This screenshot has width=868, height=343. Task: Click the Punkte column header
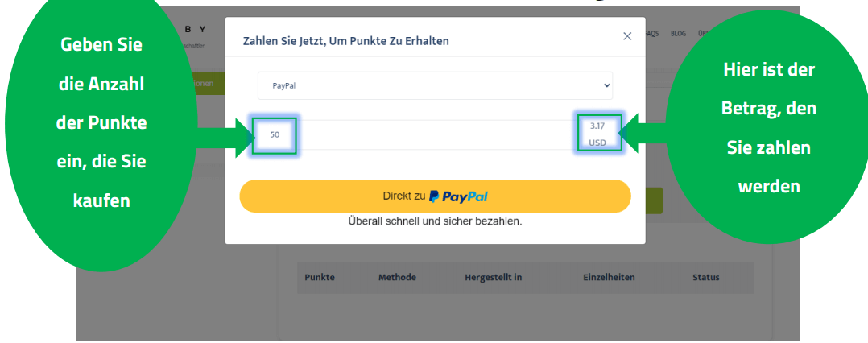click(320, 278)
